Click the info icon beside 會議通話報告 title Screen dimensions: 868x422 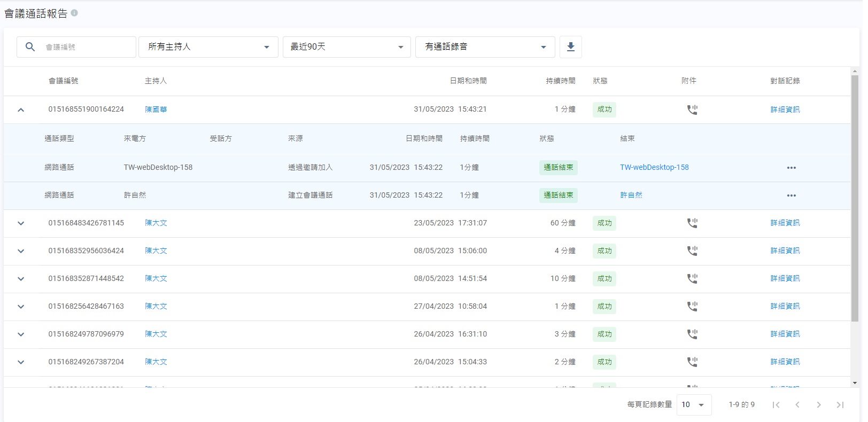click(74, 13)
